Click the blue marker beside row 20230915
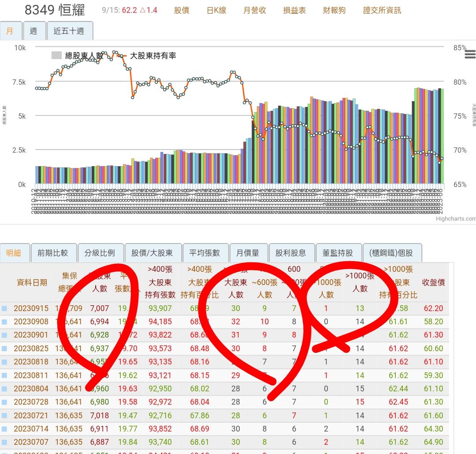The width and height of the screenshot is (476, 454). pyautogui.click(x=4, y=308)
